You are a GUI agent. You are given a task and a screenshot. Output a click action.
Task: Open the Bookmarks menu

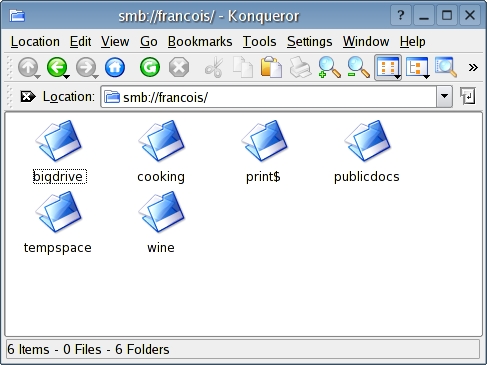(x=200, y=42)
